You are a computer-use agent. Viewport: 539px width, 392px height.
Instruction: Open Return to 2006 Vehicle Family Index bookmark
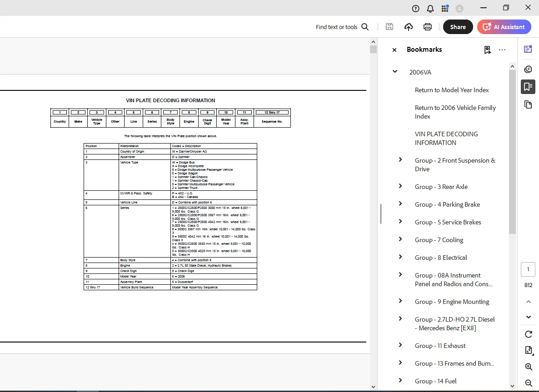[455, 112]
